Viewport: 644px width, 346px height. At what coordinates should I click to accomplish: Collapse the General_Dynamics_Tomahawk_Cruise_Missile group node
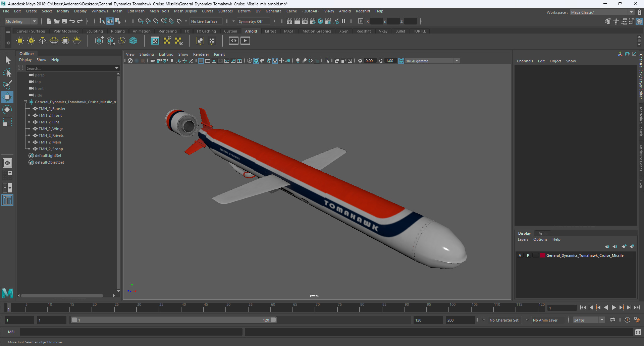pyautogui.click(x=25, y=102)
